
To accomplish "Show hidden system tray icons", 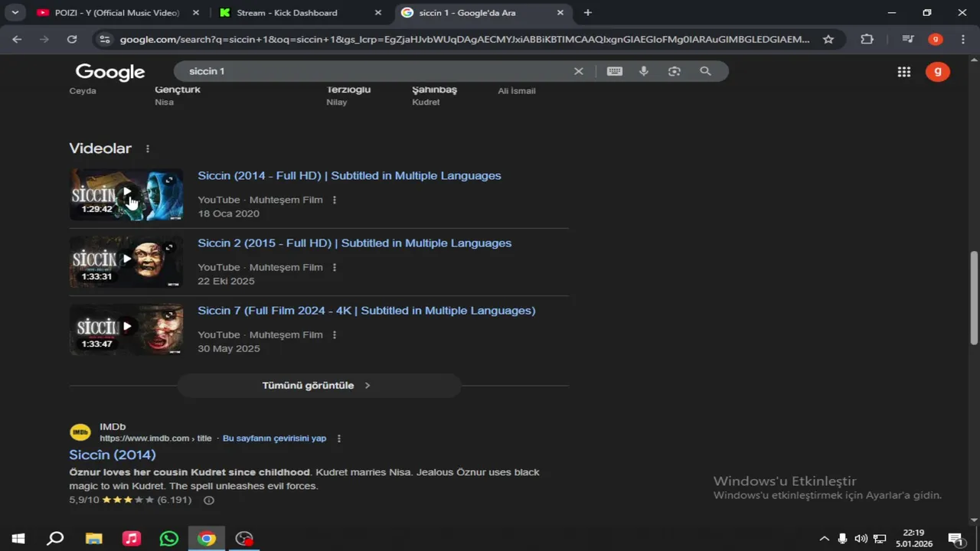I will click(825, 539).
